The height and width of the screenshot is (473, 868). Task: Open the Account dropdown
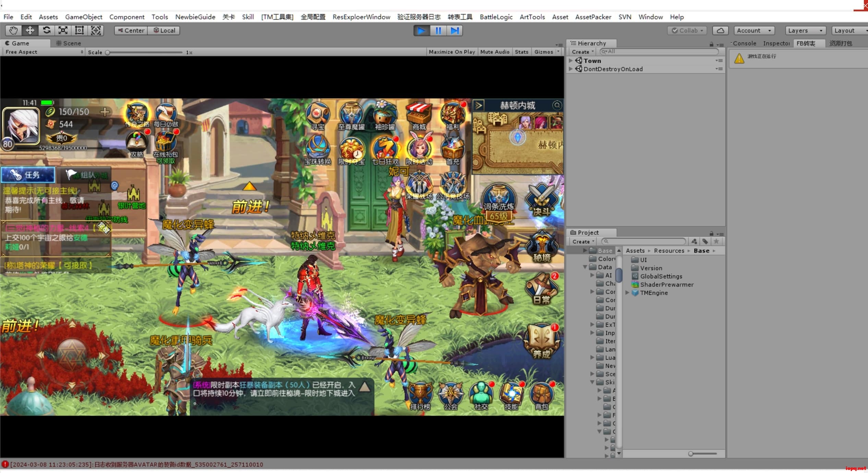click(754, 31)
